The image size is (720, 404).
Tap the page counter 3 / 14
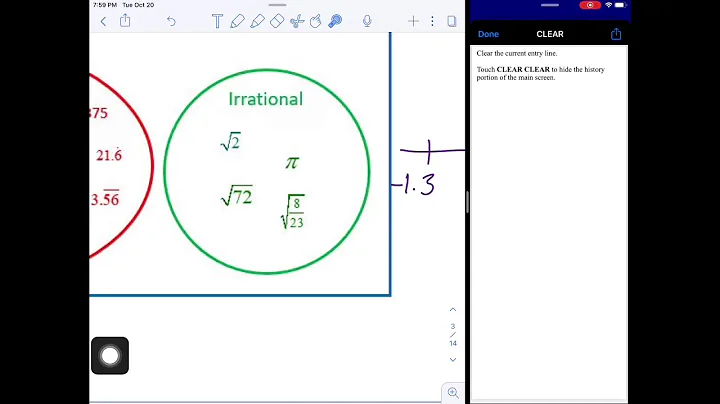point(453,335)
